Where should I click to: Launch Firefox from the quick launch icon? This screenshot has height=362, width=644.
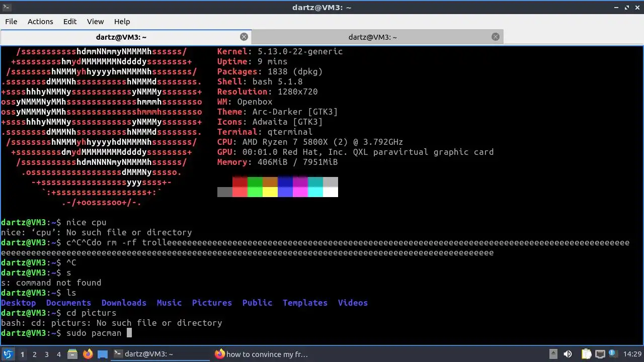point(88,354)
